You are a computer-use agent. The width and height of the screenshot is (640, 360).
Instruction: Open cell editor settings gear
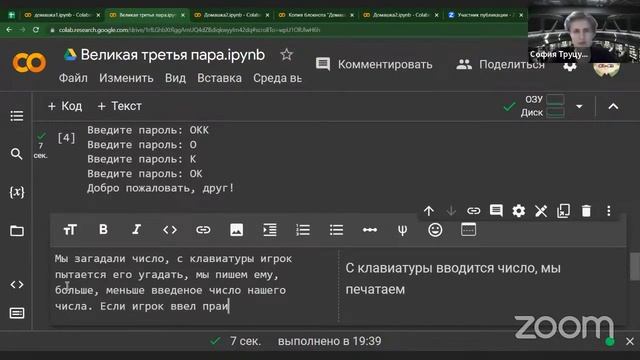[518, 211]
